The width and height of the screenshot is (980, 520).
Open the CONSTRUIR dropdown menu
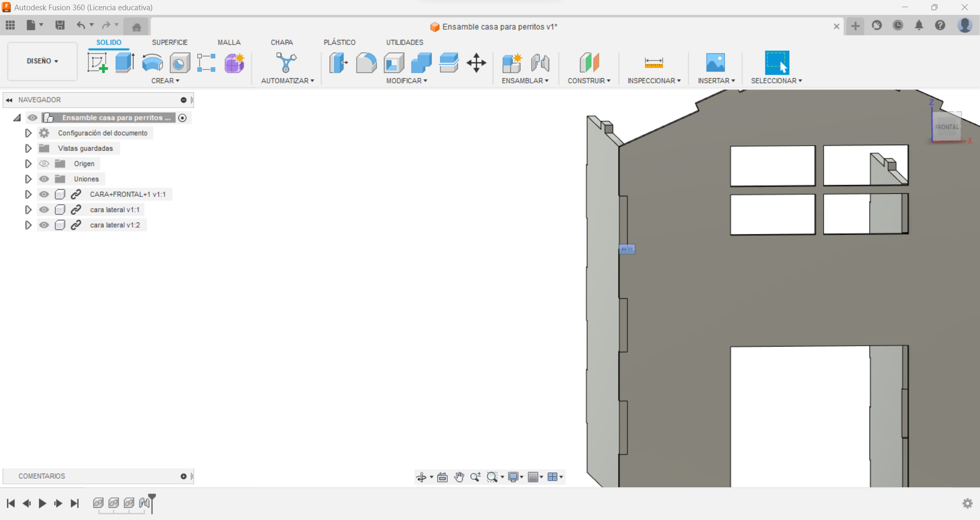click(x=589, y=81)
